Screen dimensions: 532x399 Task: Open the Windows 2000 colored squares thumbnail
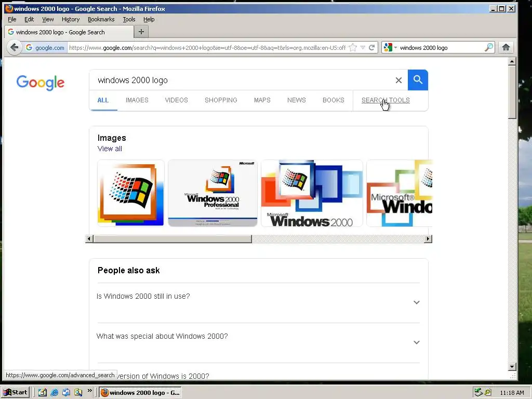(312, 193)
